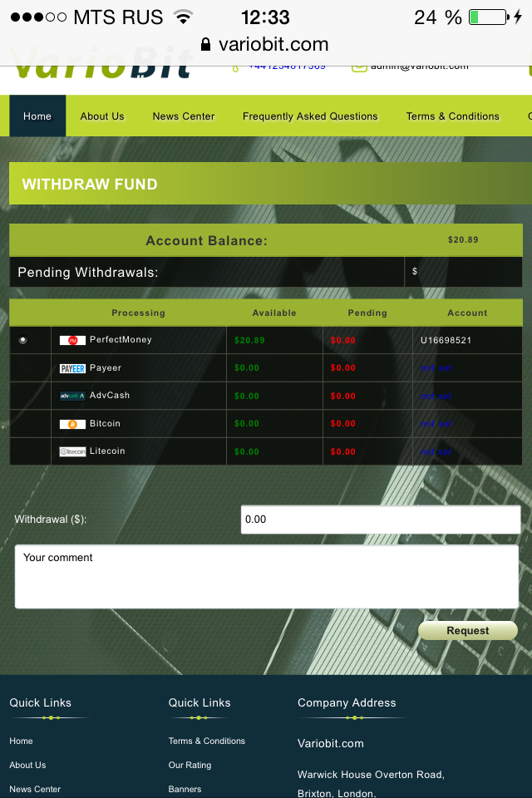This screenshot has width=532, height=798.
Task: Open the About Us menu item
Action: point(101,116)
